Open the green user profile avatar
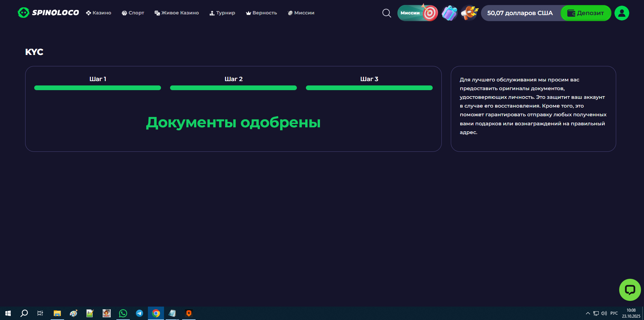 tap(622, 13)
